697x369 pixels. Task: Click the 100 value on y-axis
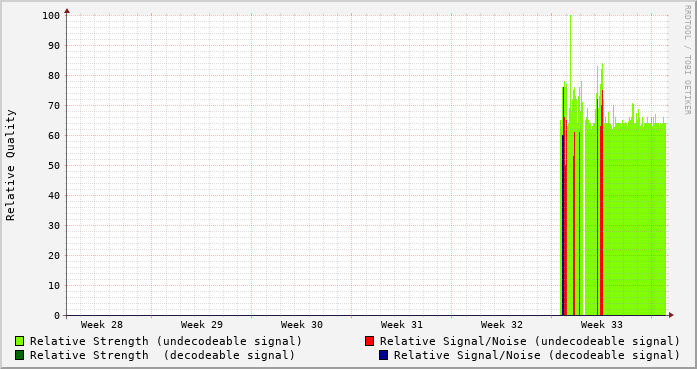click(x=51, y=16)
